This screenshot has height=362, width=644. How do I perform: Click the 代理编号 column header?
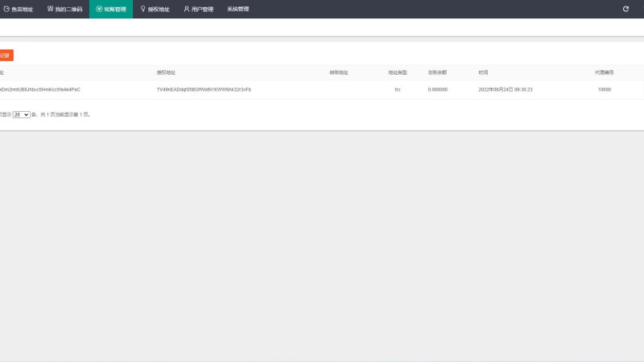pyautogui.click(x=605, y=72)
